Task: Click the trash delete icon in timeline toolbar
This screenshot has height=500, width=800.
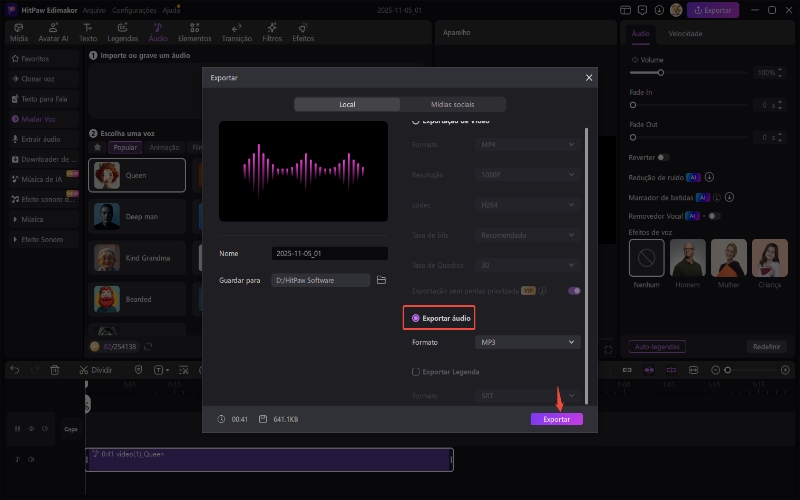Action: point(55,370)
